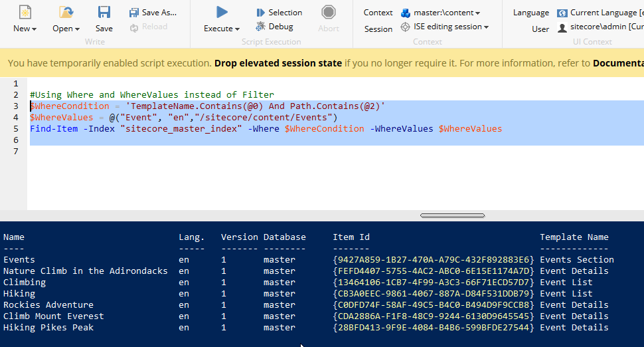Viewport: 644px width, 347px height.
Task: Select the Current Language option
Action: [x=600, y=13]
